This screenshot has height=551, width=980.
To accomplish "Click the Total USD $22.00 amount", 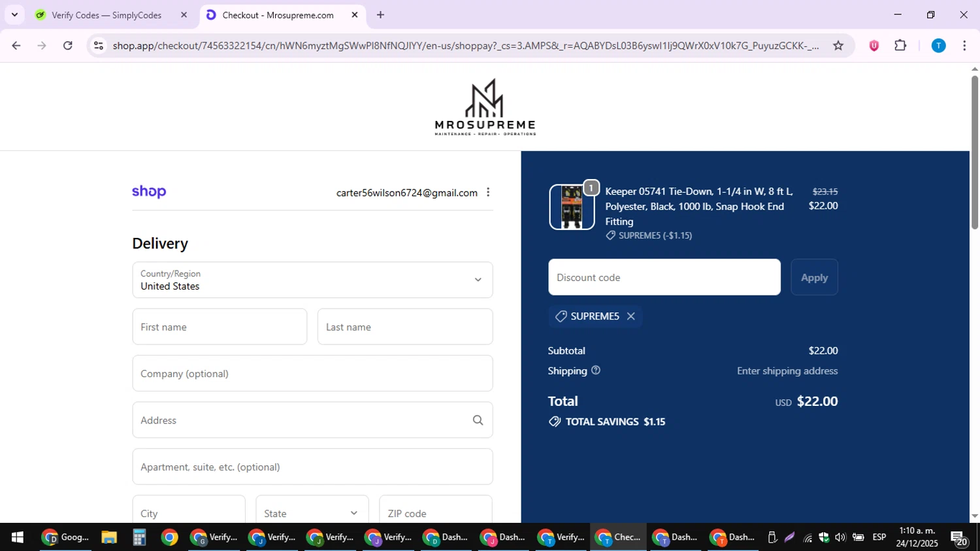I will [x=806, y=401].
